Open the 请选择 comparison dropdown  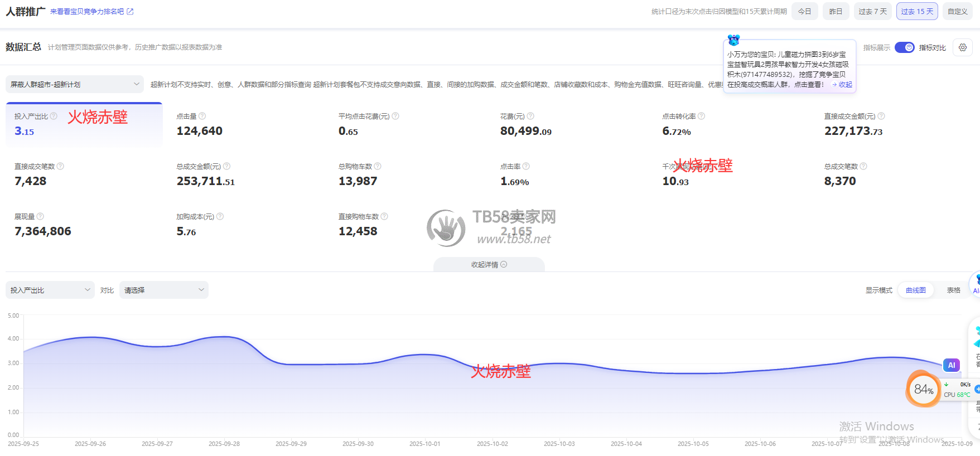[163, 290]
